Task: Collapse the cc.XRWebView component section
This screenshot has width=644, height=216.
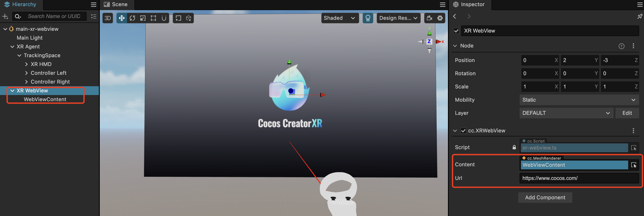Action: pos(455,131)
